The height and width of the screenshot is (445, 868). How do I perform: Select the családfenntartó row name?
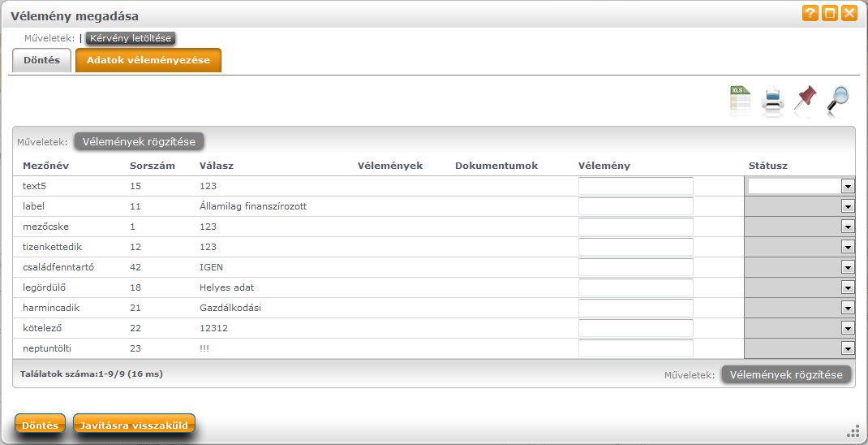pos(58,267)
